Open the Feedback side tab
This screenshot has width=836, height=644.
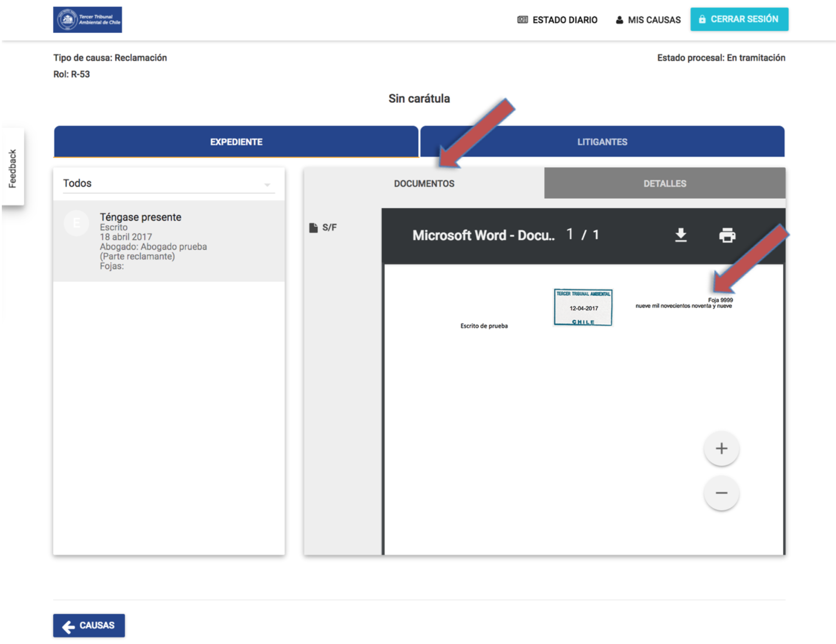(12, 168)
